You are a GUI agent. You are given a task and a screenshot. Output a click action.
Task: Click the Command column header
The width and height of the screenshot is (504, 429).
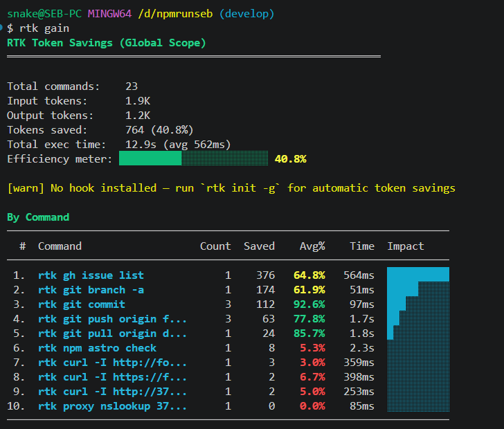tap(60, 246)
